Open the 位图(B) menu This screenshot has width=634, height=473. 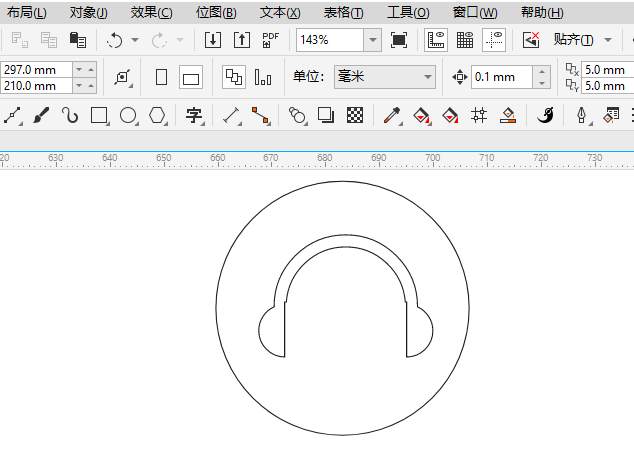tap(216, 13)
